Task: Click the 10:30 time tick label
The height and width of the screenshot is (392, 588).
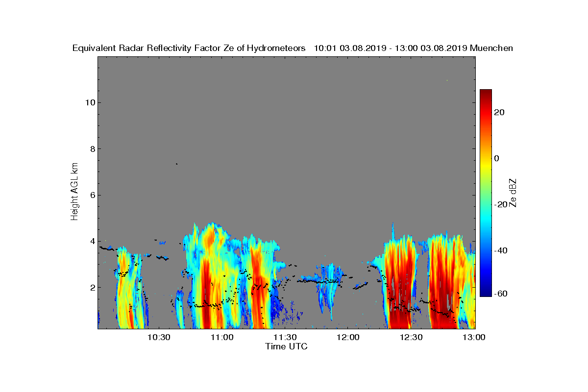Action: pos(159,338)
